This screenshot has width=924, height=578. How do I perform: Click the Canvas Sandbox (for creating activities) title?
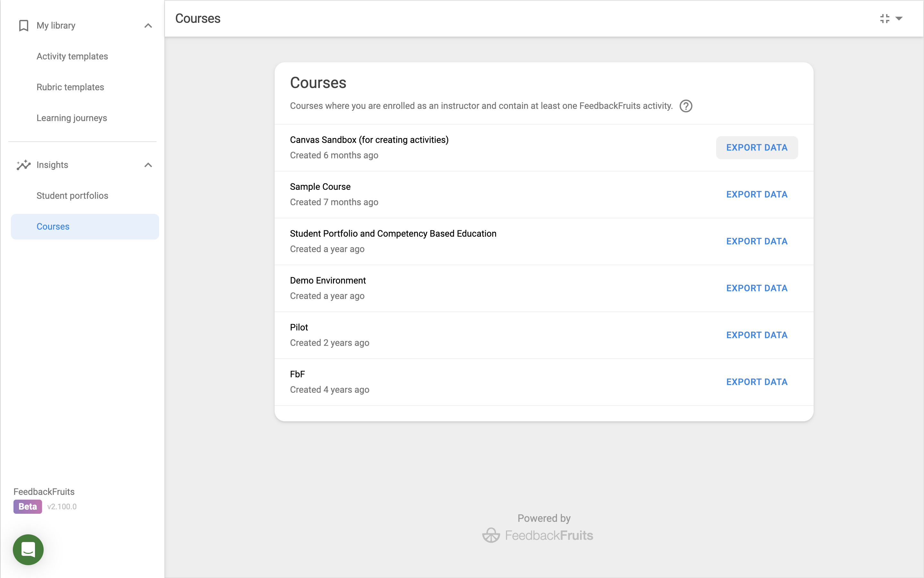[369, 140]
